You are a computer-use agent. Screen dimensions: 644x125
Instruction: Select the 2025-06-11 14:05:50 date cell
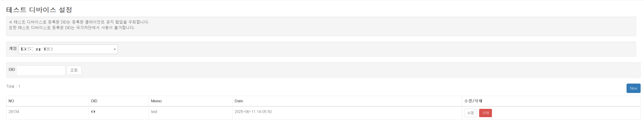(x=253, y=112)
